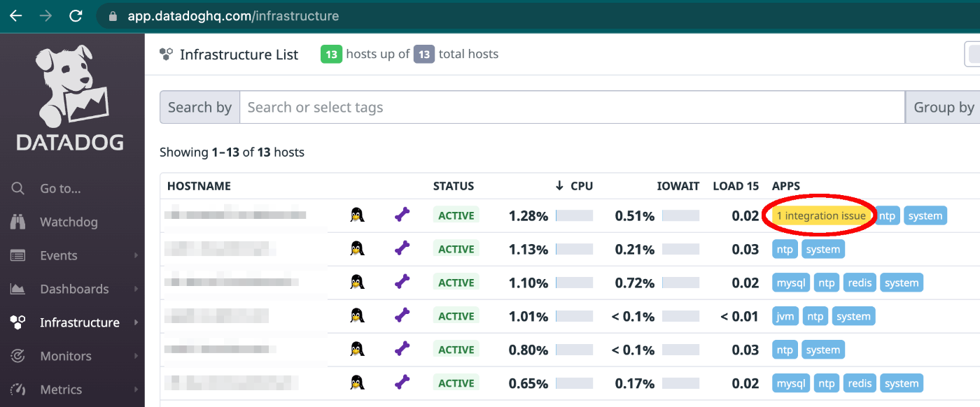
Task: Click Linux penguin icon in 1.01% CPU row
Action: tap(357, 315)
